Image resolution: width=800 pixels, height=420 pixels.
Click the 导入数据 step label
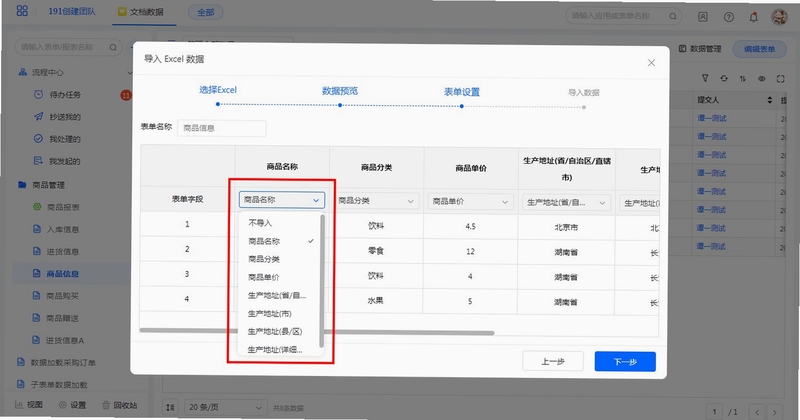coord(584,92)
